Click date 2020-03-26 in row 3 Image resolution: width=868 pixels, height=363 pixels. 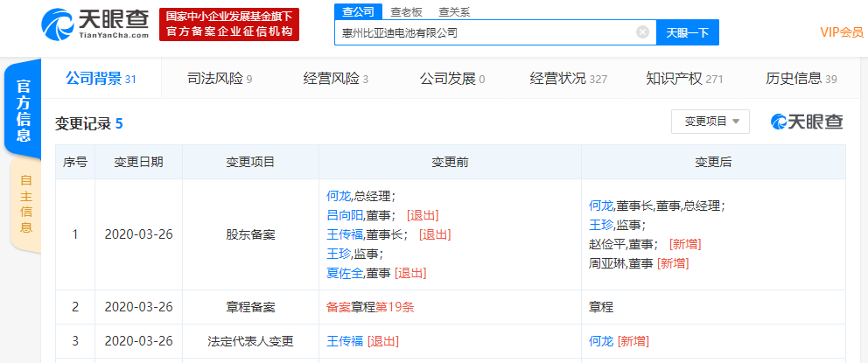(x=138, y=341)
